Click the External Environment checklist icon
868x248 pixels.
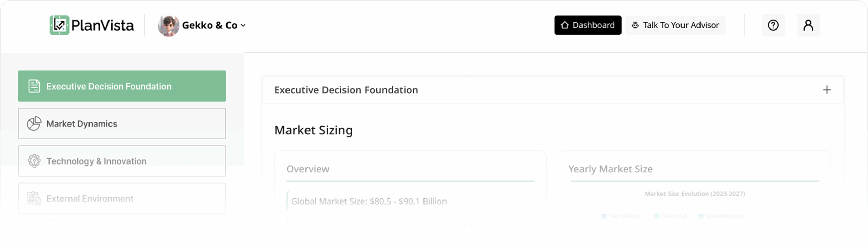[x=34, y=198]
